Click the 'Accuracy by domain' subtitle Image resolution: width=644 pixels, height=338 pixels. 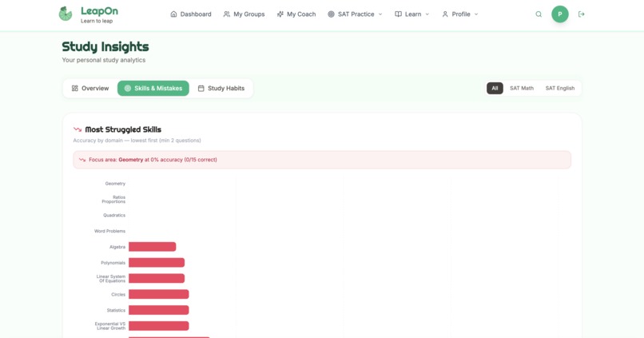pyautogui.click(x=137, y=141)
